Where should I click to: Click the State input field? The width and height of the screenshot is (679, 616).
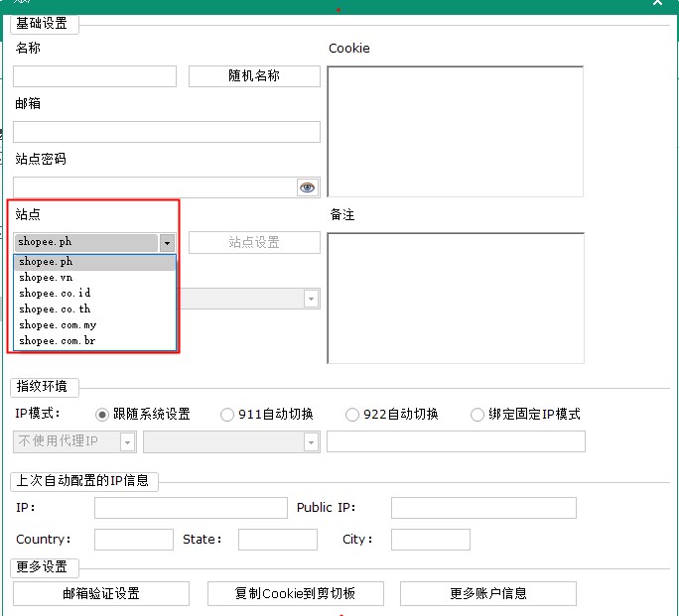pos(278,540)
